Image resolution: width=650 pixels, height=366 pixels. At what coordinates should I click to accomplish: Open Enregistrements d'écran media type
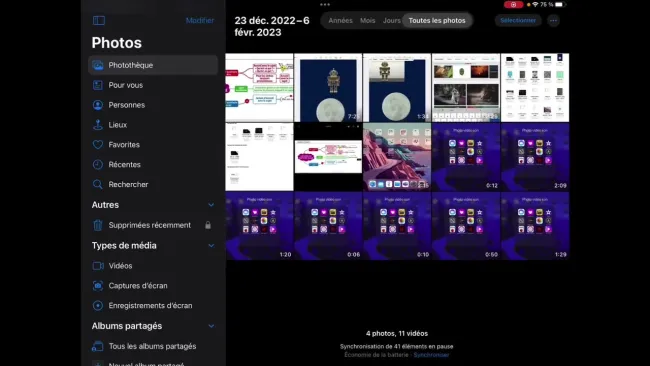click(x=153, y=305)
